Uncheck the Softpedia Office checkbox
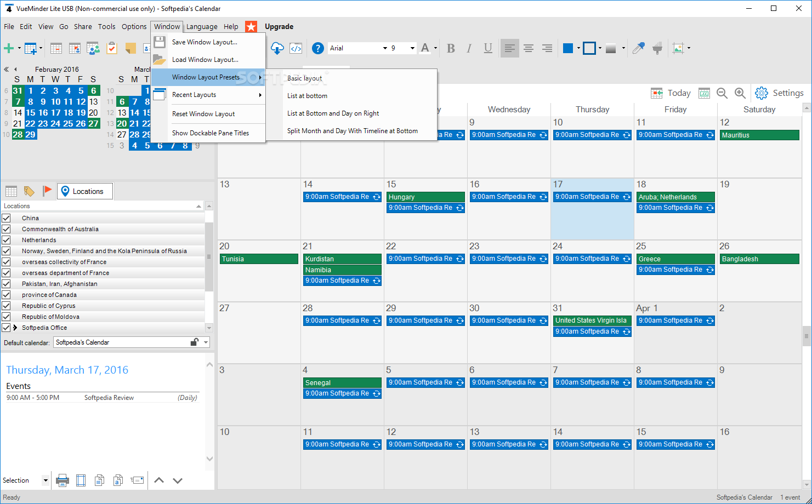This screenshot has width=812, height=504. [x=7, y=328]
